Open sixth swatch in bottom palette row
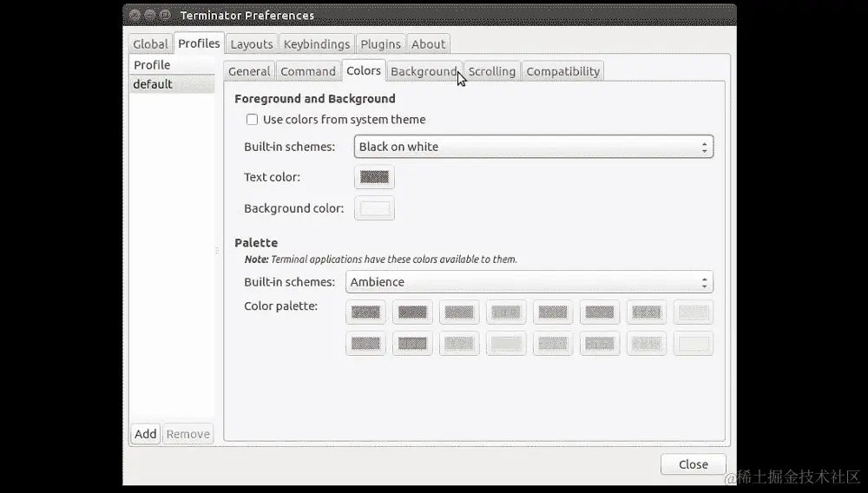Image resolution: width=868 pixels, height=493 pixels. 600,344
